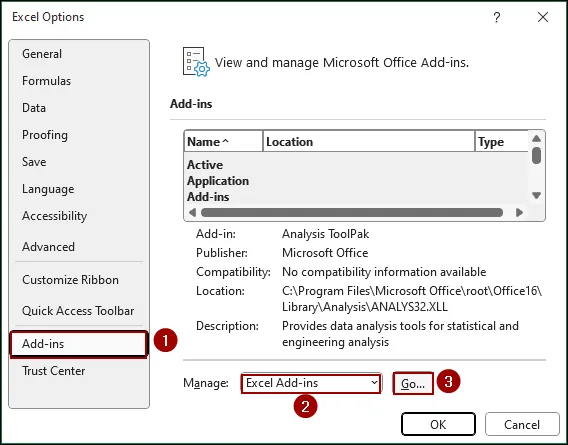Click the horizontal scroll right arrow
Viewport: 568px width, 445px height.
(x=519, y=212)
